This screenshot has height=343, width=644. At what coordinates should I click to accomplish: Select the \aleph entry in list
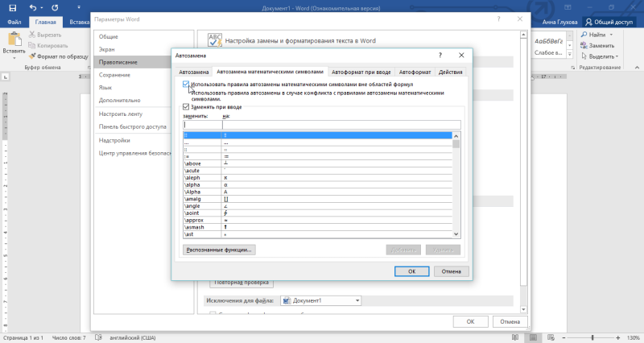pos(317,177)
